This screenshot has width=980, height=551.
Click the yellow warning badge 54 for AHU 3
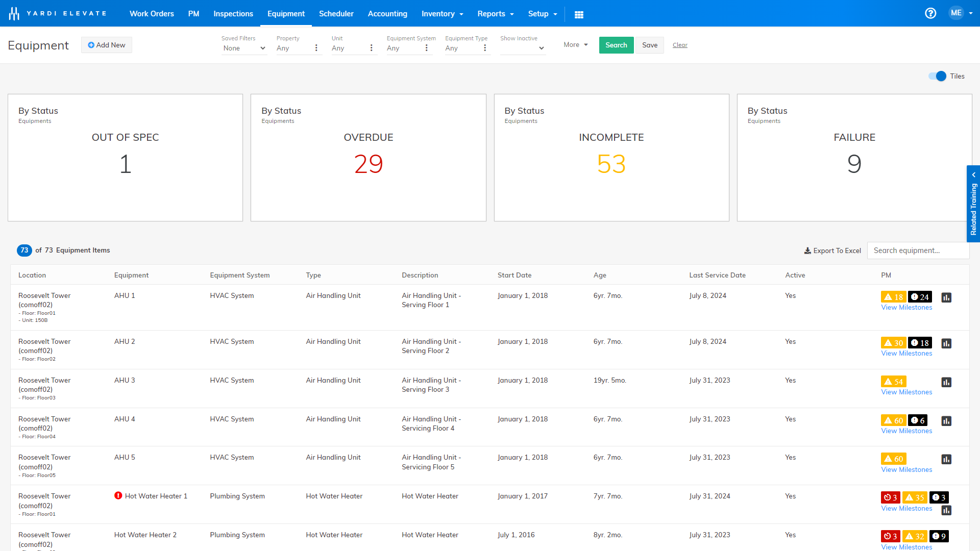click(x=893, y=382)
